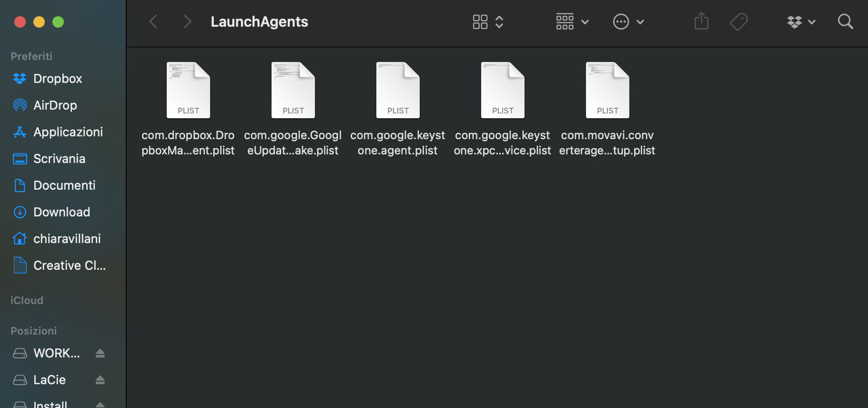This screenshot has height=408, width=868.
Task: Open the group-by items icon
Action: (x=565, y=21)
